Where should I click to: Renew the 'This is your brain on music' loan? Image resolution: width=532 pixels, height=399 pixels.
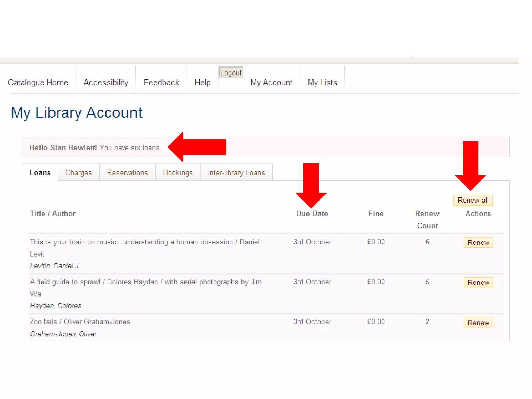click(478, 242)
